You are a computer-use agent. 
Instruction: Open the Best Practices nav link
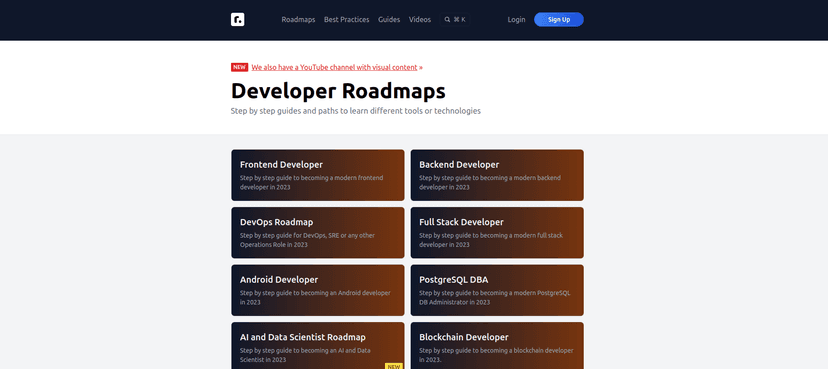click(x=346, y=20)
